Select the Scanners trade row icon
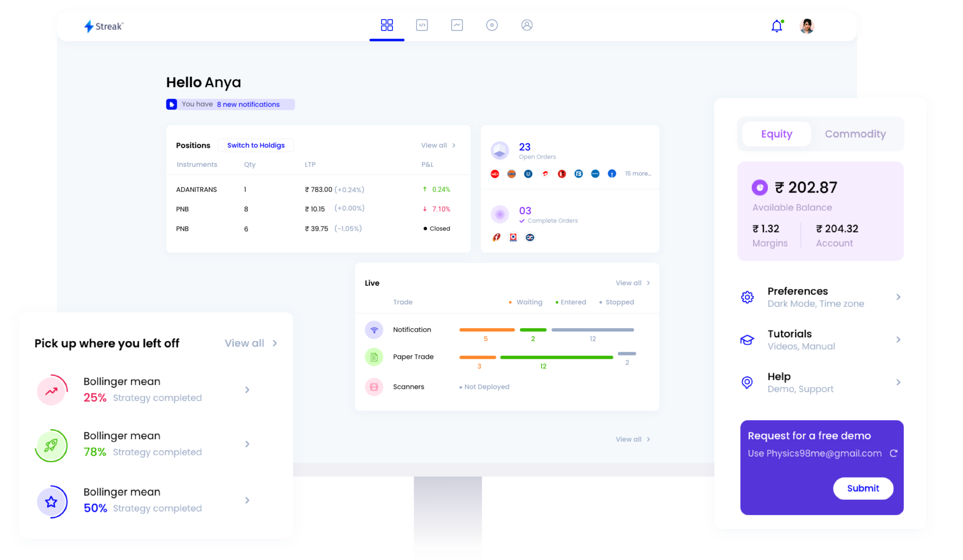The height and width of the screenshot is (560, 963). click(373, 387)
